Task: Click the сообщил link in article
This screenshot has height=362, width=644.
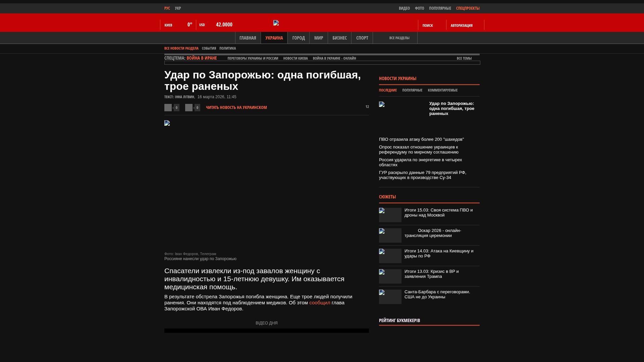Action: 319,303
